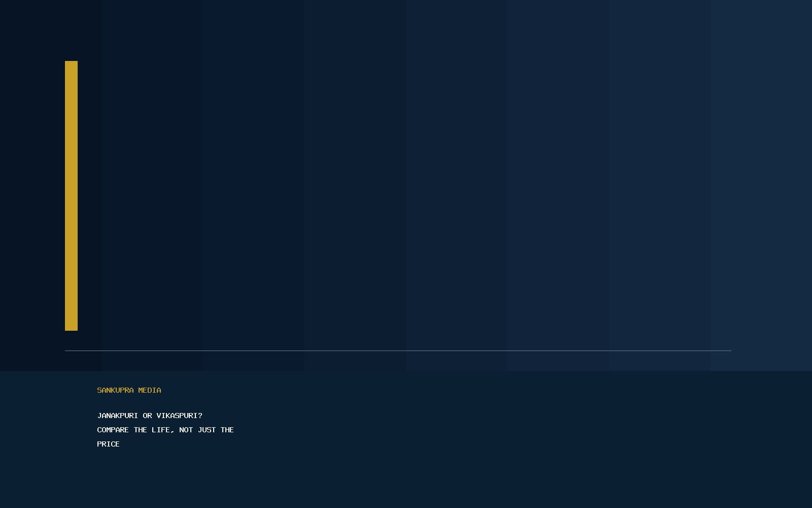Image resolution: width=812 pixels, height=508 pixels.
Task: Select the word SANKUPRA in gold
Action: [115, 390]
